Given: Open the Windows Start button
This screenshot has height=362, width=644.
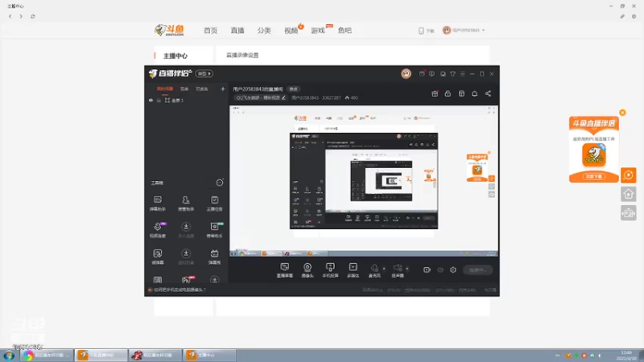Looking at the screenshot, I should tap(9, 356).
